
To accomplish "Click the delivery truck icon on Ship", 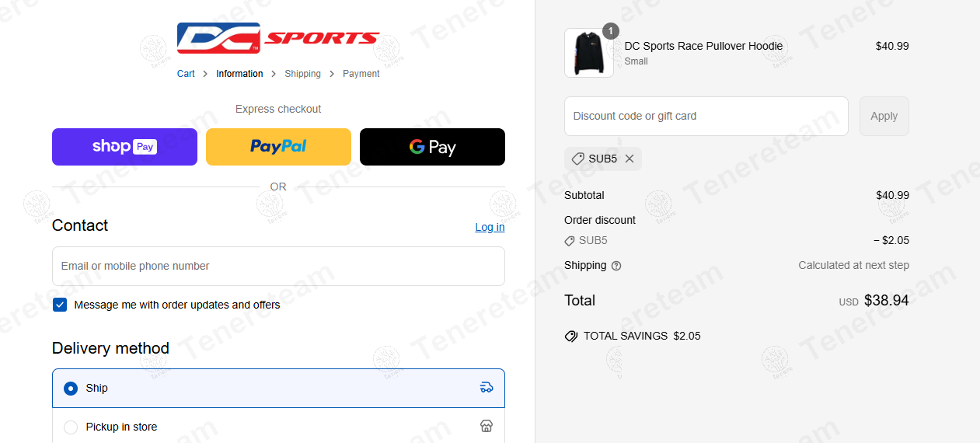I will point(487,388).
